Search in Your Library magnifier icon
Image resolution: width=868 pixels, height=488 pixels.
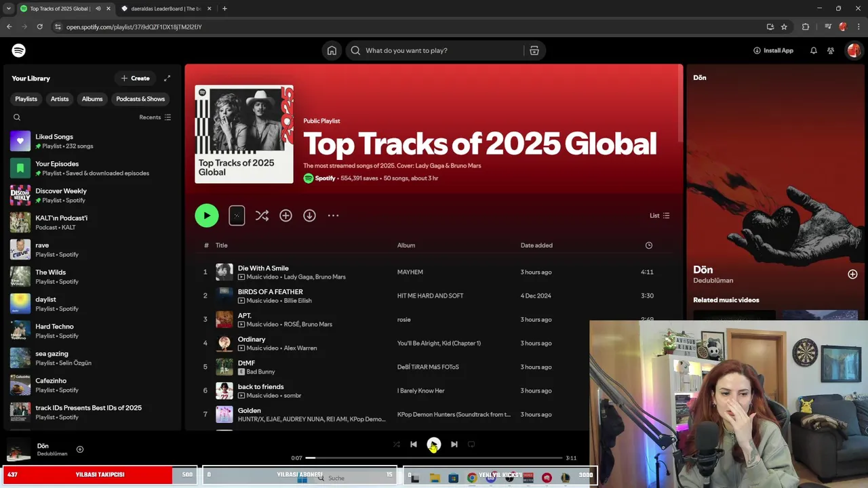coord(17,117)
